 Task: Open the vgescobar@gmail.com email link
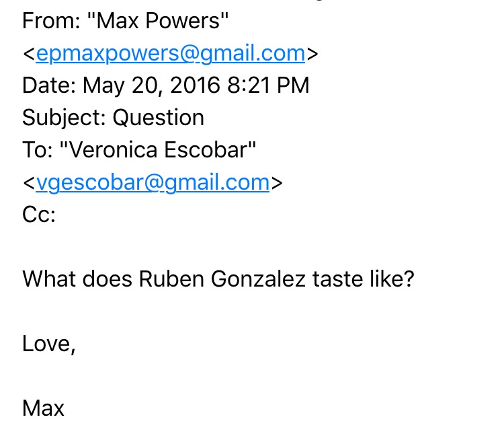click(x=153, y=182)
